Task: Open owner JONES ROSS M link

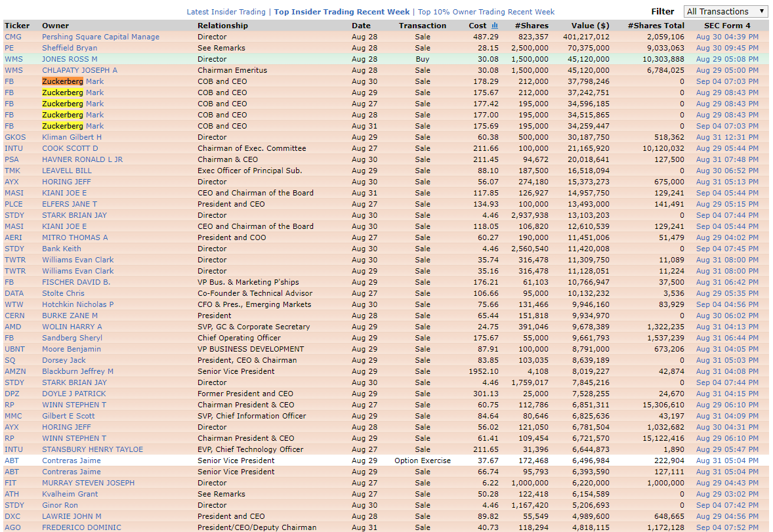Action: pos(70,59)
